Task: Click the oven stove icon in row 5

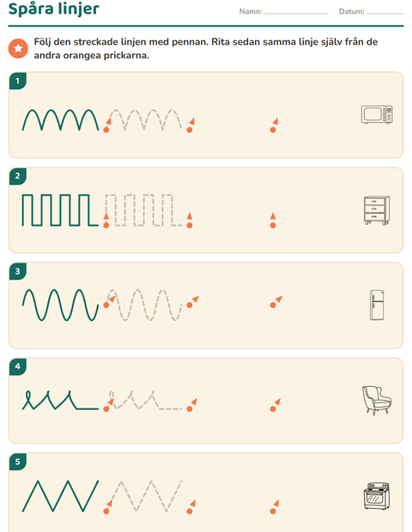Action: 377,496
